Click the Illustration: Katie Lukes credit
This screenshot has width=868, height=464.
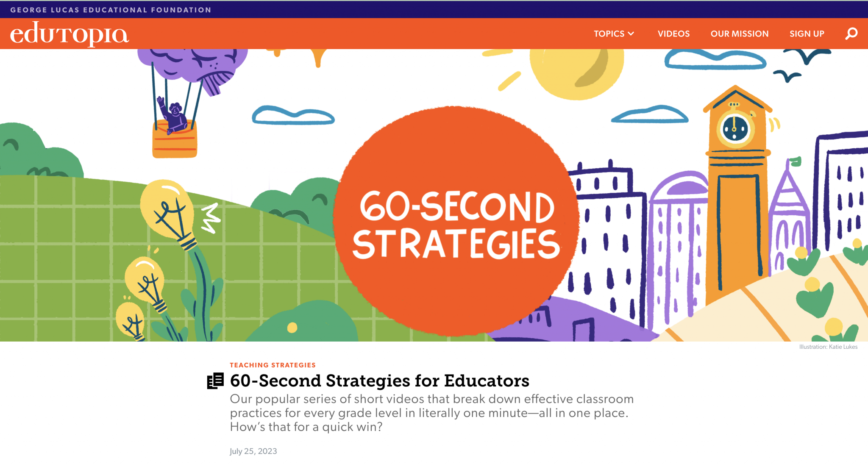tap(828, 347)
